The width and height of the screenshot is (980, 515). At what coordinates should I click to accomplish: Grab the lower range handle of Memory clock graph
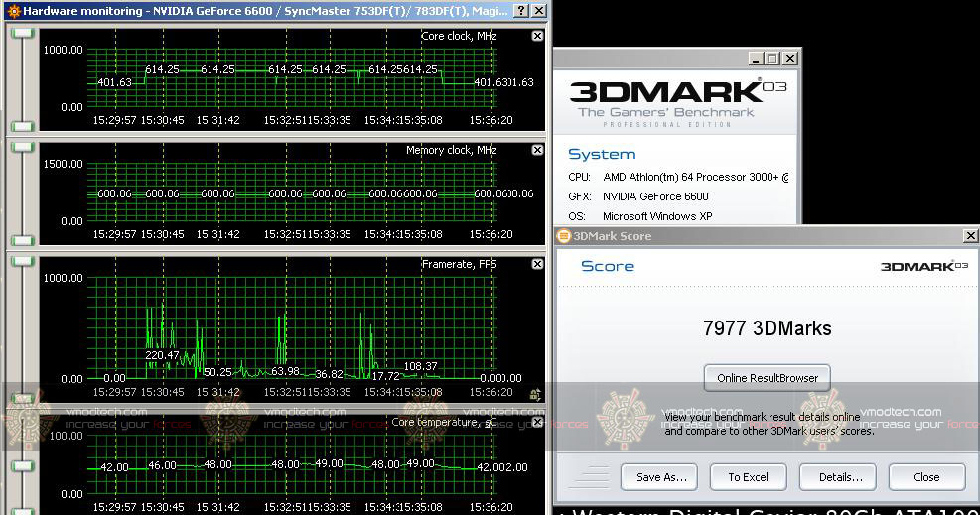coord(23,240)
